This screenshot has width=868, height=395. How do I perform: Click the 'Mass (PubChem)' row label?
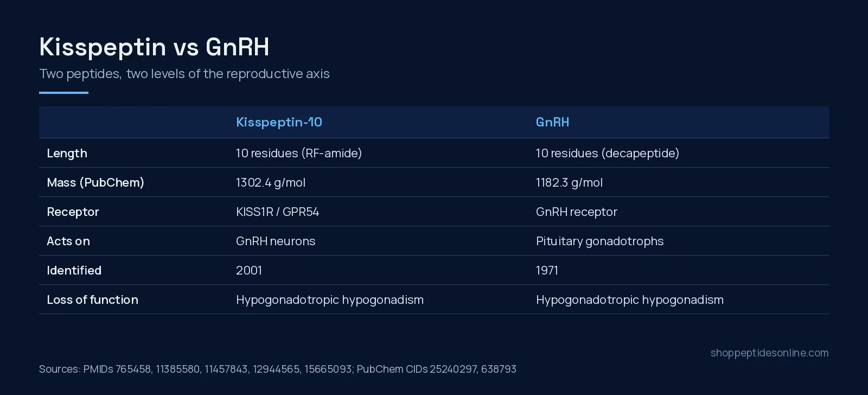click(x=95, y=183)
